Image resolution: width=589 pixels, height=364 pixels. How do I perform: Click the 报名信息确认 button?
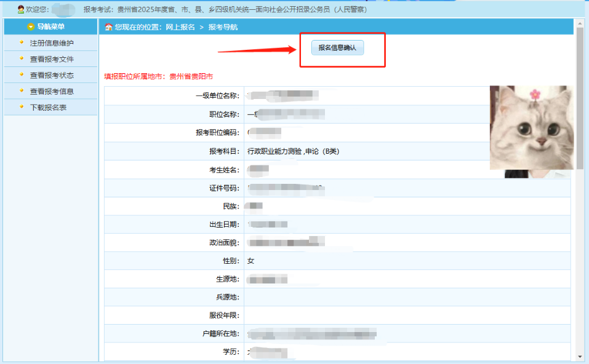click(337, 48)
